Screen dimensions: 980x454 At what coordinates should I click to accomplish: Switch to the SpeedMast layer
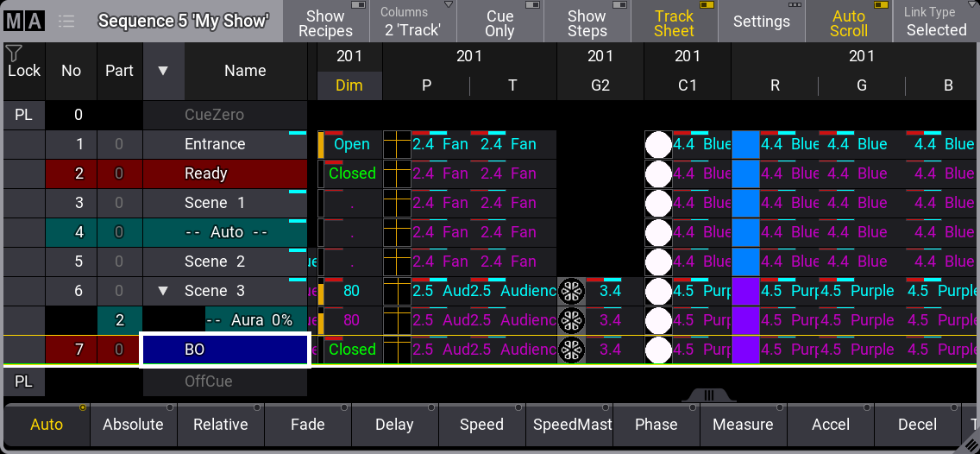(x=569, y=425)
